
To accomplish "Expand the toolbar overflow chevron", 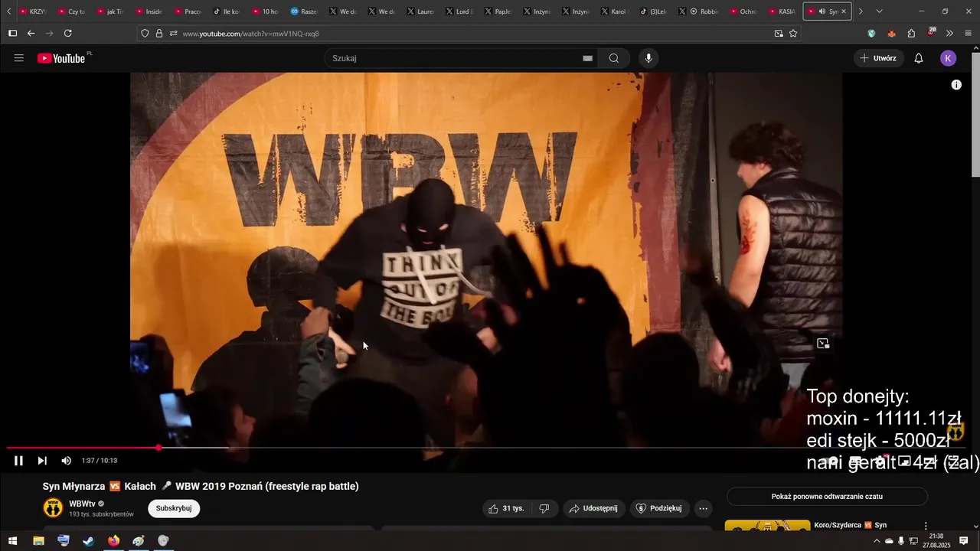I will point(949,34).
